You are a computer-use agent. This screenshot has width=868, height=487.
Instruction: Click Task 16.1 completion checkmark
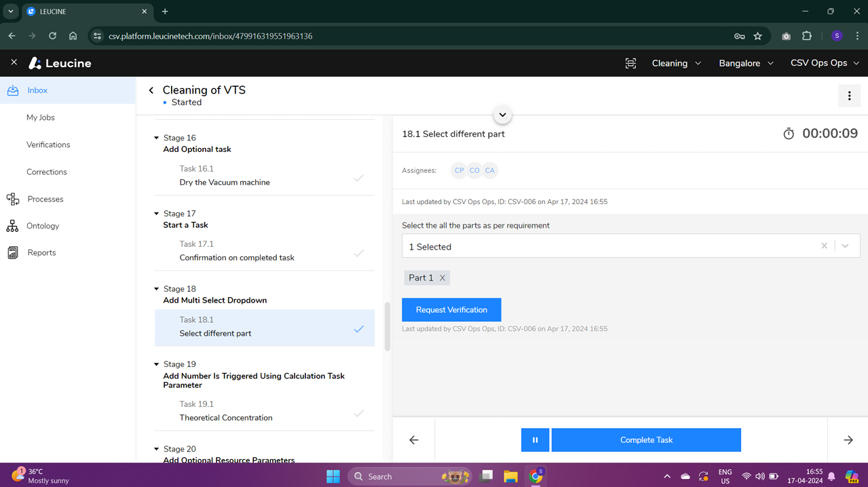pyautogui.click(x=359, y=178)
